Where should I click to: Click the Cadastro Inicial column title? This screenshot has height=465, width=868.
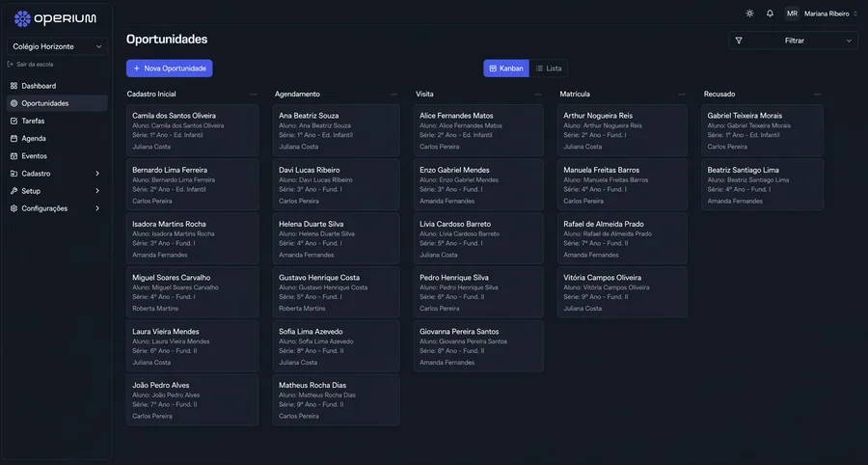151,95
